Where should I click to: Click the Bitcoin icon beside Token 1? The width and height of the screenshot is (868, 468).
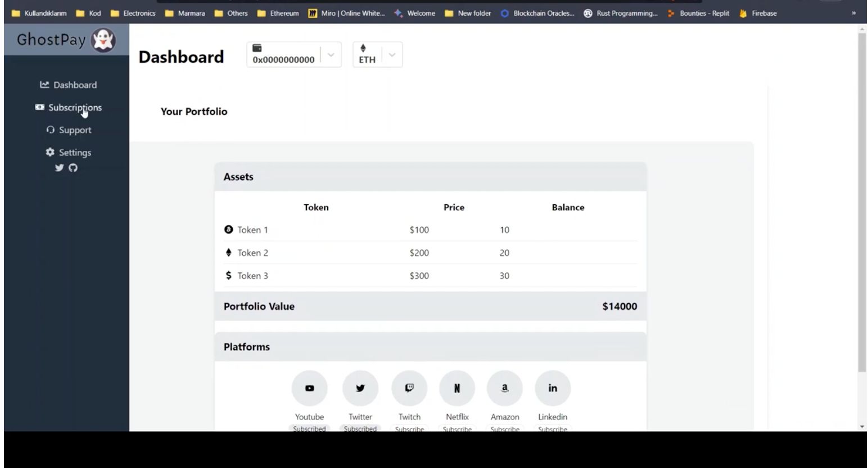point(228,229)
